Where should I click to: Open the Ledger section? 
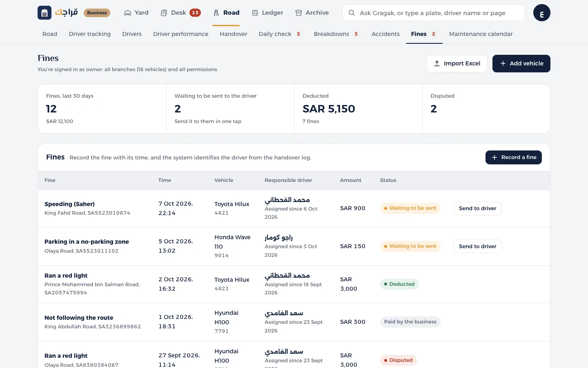pyautogui.click(x=267, y=13)
